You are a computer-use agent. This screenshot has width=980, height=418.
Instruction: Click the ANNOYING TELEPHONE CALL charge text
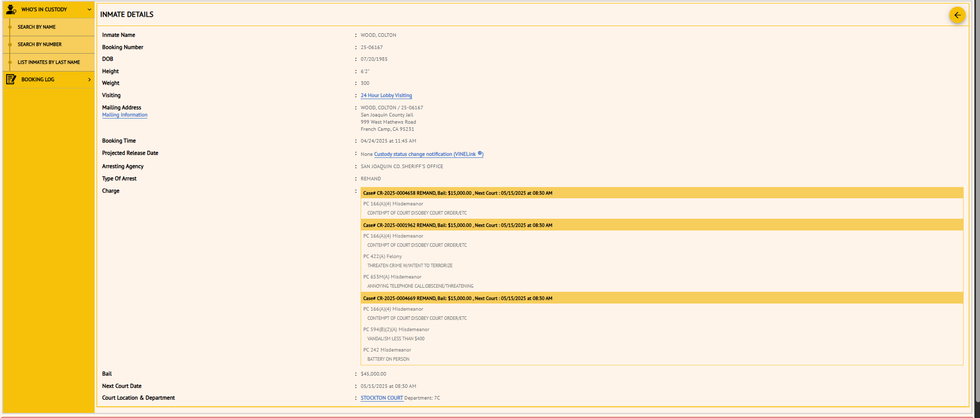tap(420, 286)
